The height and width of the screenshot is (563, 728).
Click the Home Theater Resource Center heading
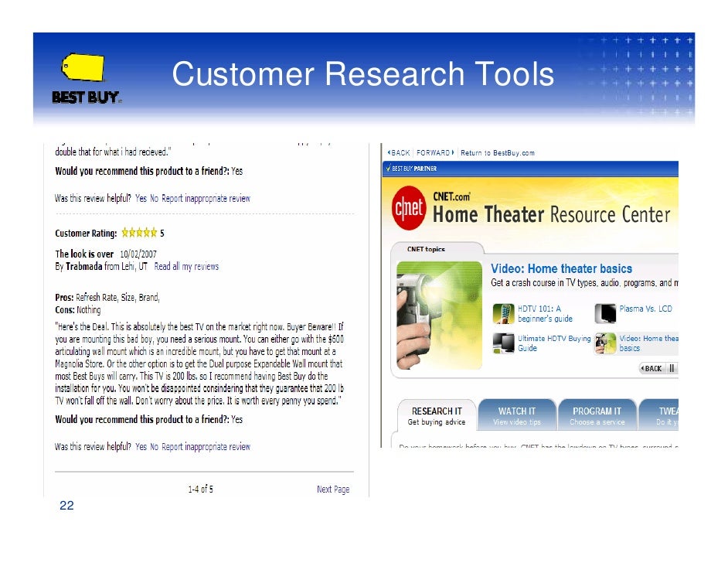point(552,215)
